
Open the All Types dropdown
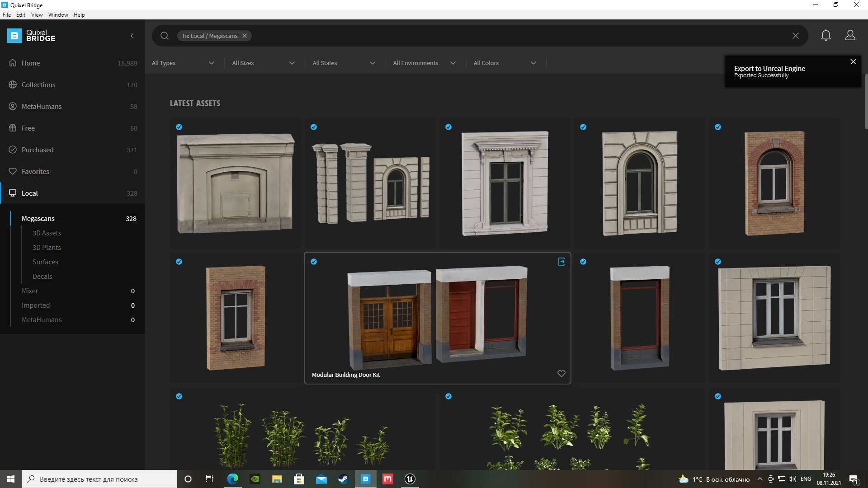point(183,63)
